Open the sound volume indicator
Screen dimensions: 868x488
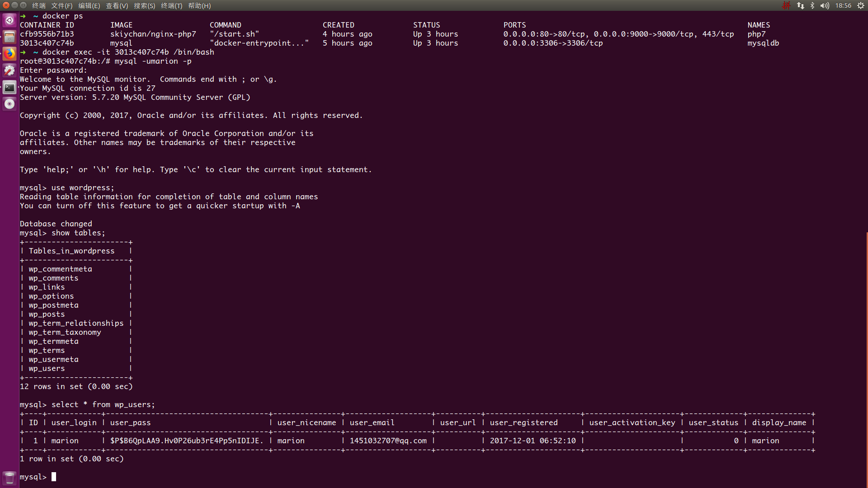pyautogui.click(x=825, y=5)
